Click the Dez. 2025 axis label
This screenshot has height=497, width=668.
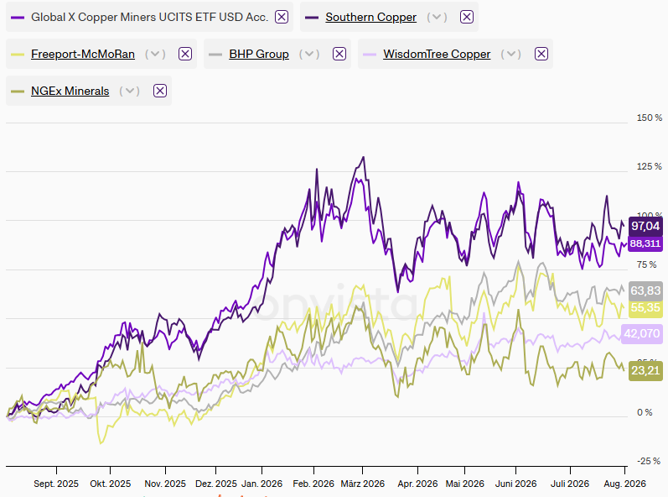coord(216,484)
